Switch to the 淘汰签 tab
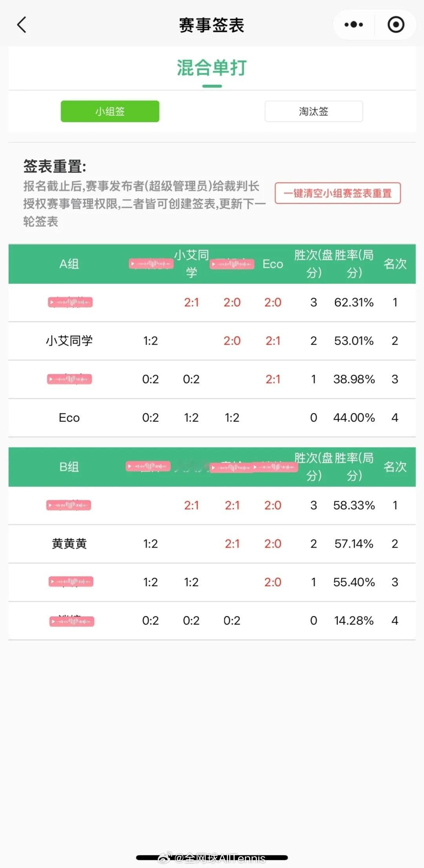The image size is (424, 868). (314, 111)
